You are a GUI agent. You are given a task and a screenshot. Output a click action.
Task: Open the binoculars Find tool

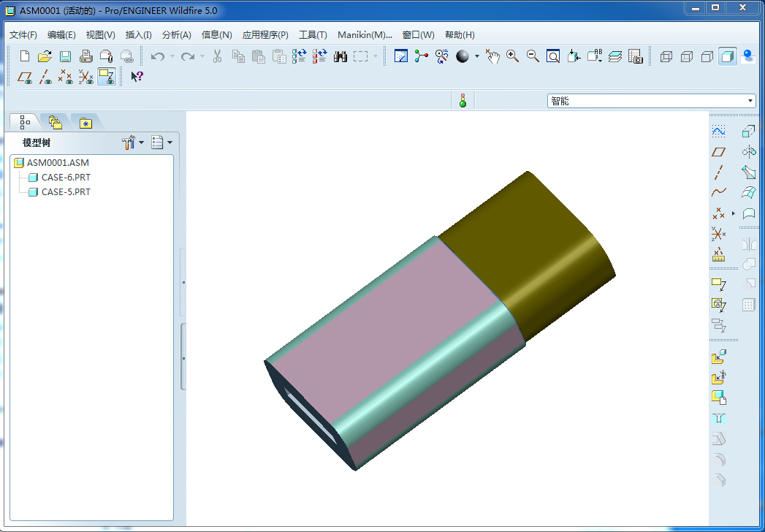click(x=340, y=56)
